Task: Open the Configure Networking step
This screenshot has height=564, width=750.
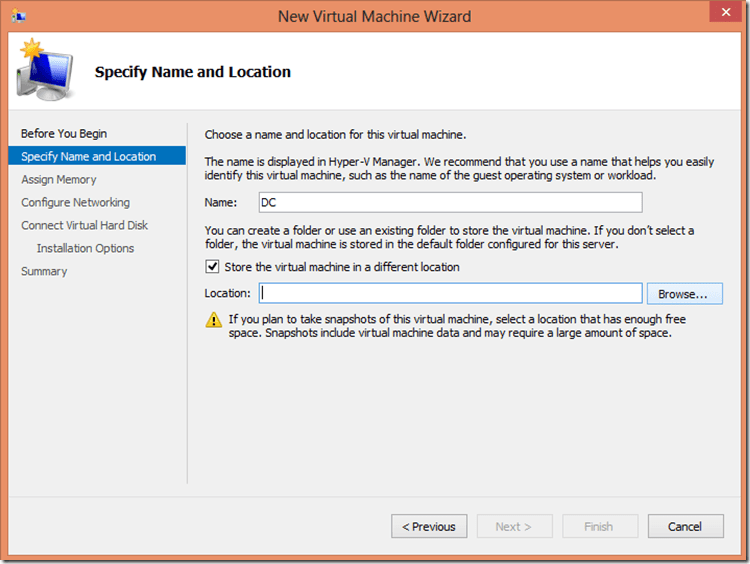Action: (75, 203)
